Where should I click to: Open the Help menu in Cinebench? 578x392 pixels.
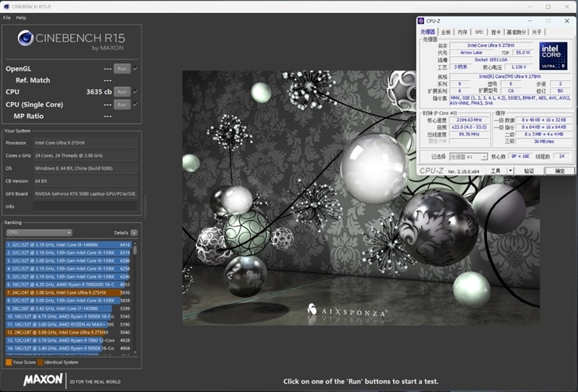click(x=21, y=17)
